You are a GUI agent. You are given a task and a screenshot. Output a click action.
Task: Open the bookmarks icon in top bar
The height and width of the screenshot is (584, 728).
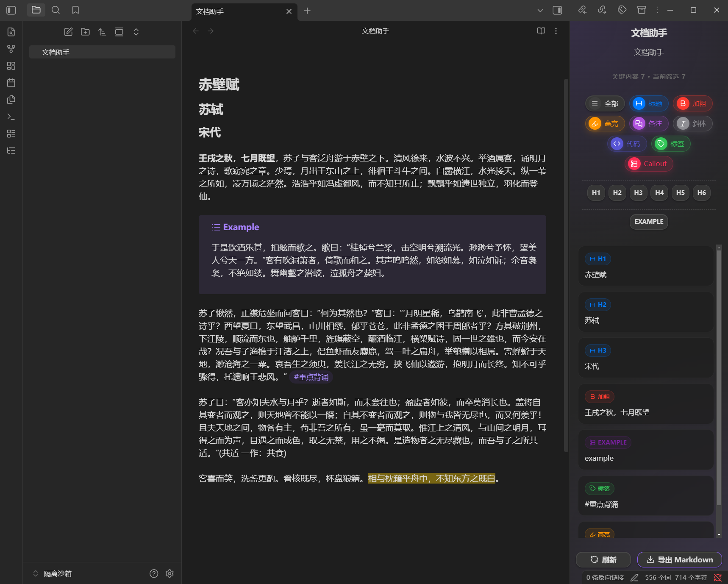(75, 10)
